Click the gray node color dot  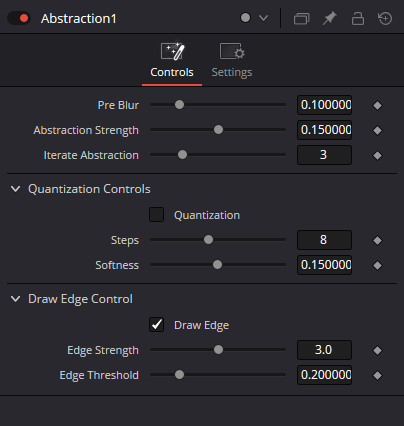(x=245, y=18)
